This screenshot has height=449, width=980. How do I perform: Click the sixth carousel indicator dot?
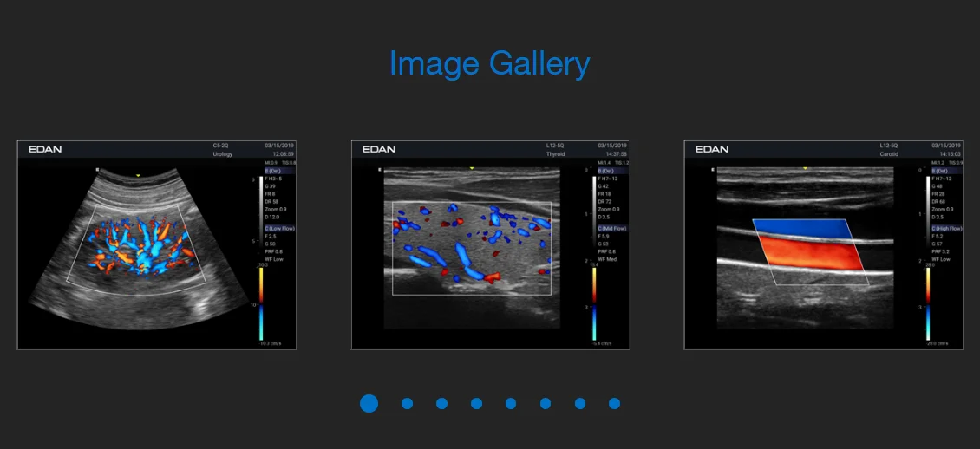pyautogui.click(x=546, y=403)
